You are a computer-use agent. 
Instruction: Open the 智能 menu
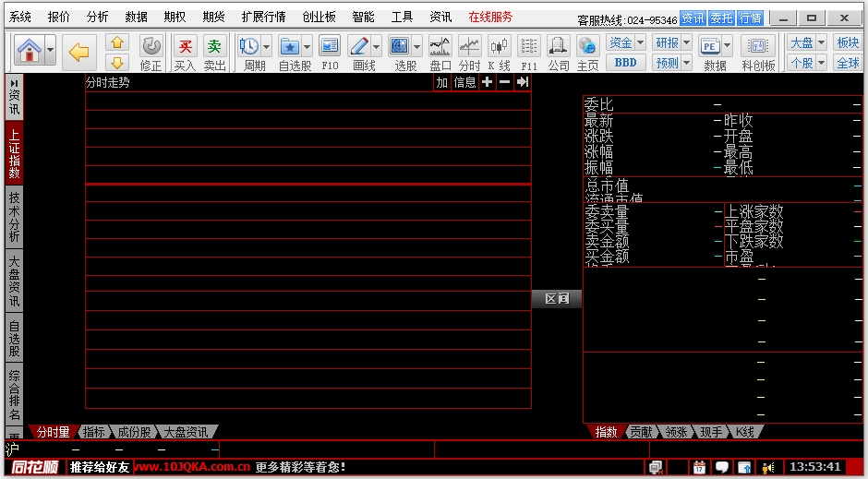(363, 18)
